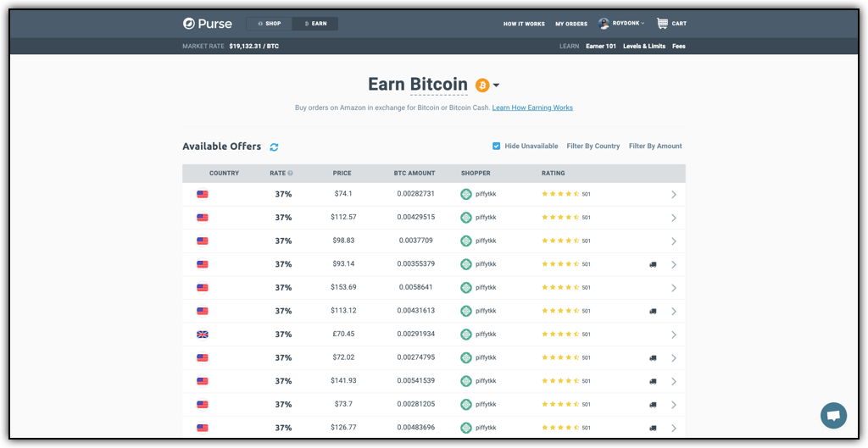The width and height of the screenshot is (868, 448).
Task: Switch to the Shop tab
Action: coord(269,24)
